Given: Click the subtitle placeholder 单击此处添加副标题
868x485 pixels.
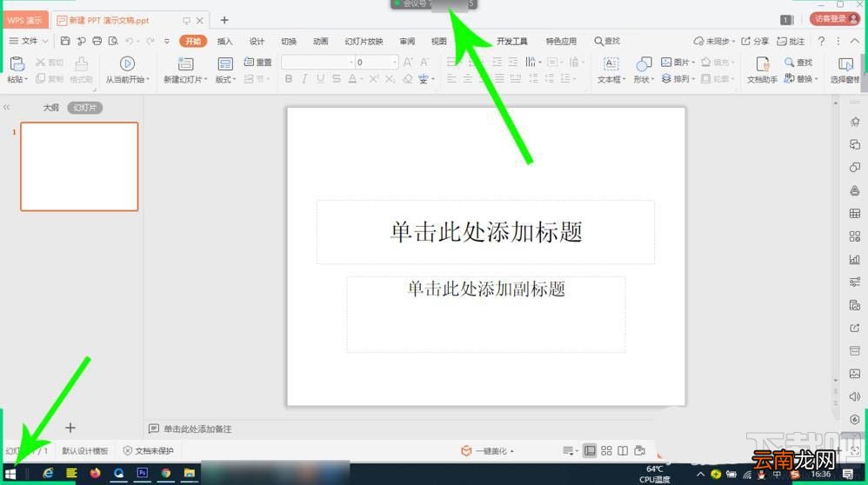Looking at the screenshot, I should (x=486, y=314).
